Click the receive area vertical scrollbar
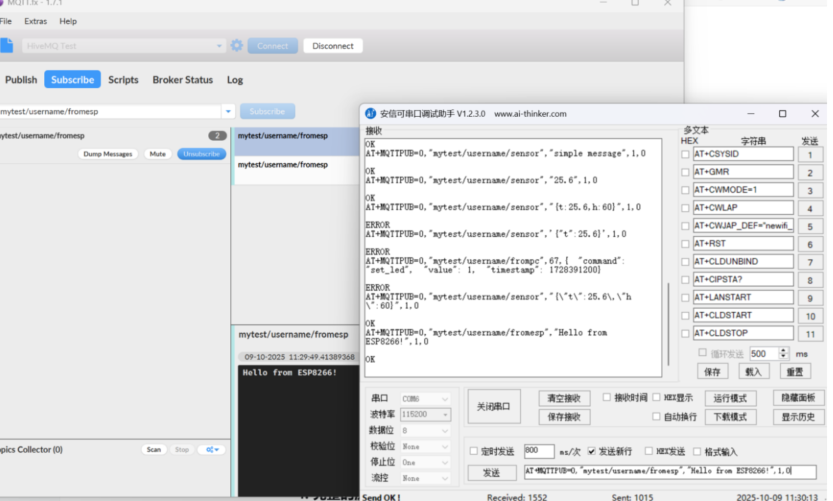This screenshot has height=501, width=833. 668,324
